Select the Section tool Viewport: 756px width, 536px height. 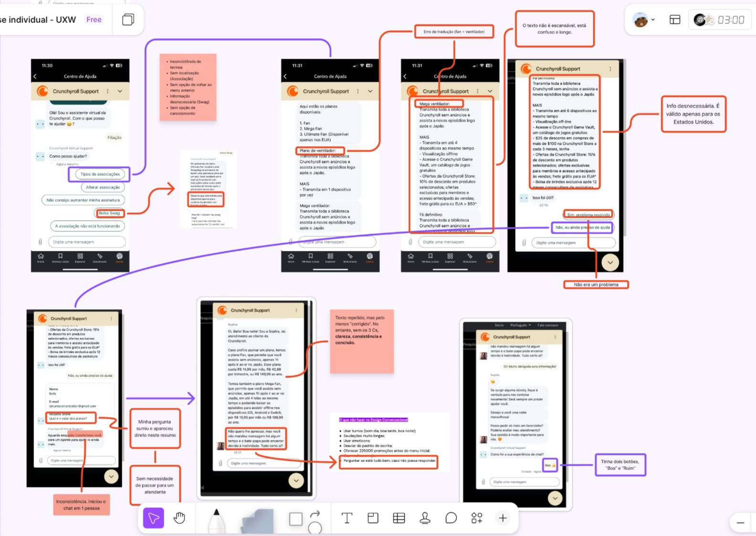pos(373,518)
